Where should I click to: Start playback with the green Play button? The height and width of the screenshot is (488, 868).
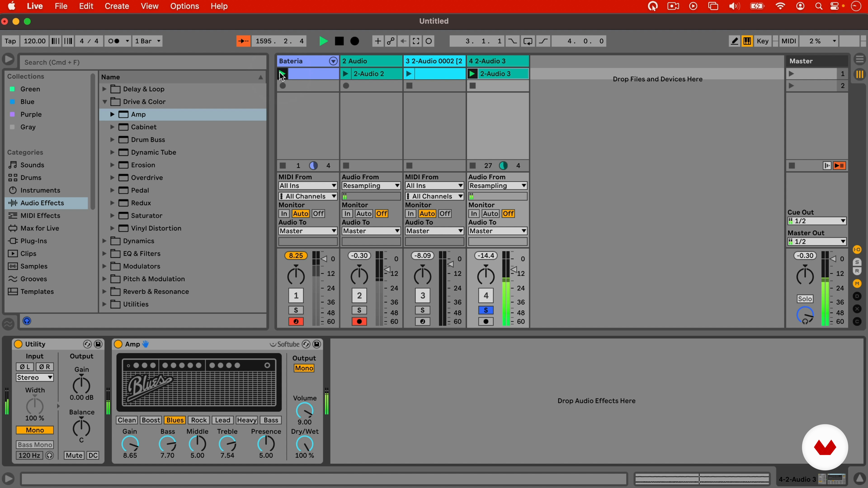323,41
